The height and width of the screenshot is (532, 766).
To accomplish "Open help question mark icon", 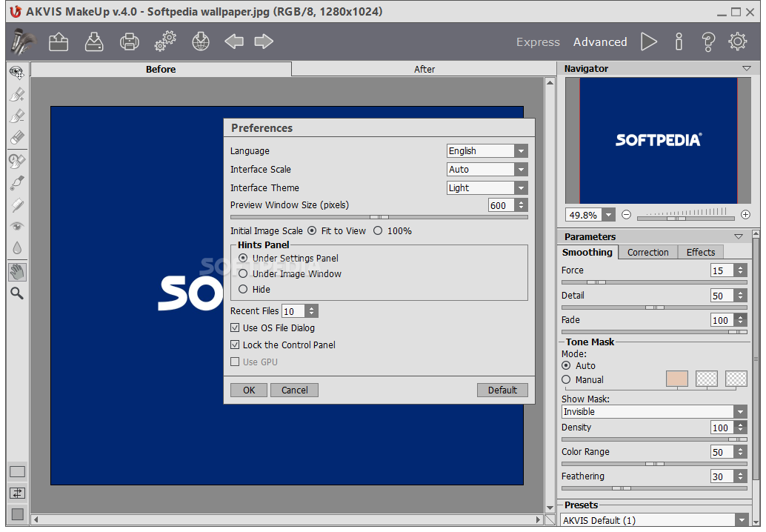I will (x=708, y=42).
